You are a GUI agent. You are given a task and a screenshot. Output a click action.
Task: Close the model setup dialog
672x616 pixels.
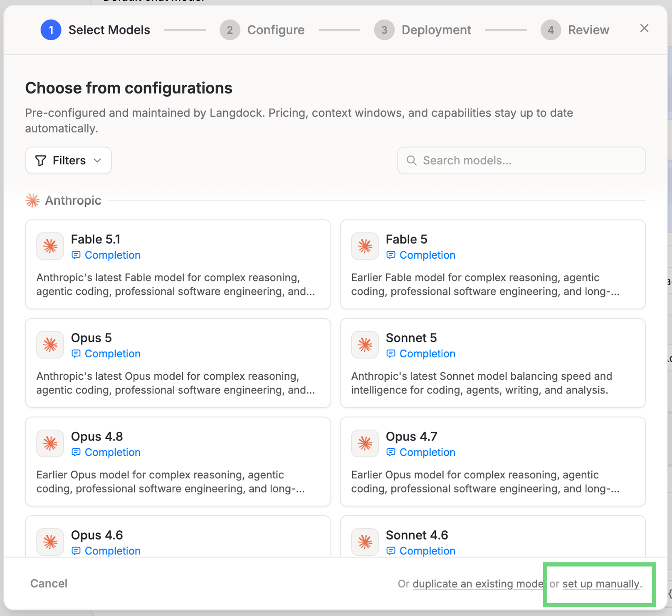pyautogui.click(x=644, y=28)
